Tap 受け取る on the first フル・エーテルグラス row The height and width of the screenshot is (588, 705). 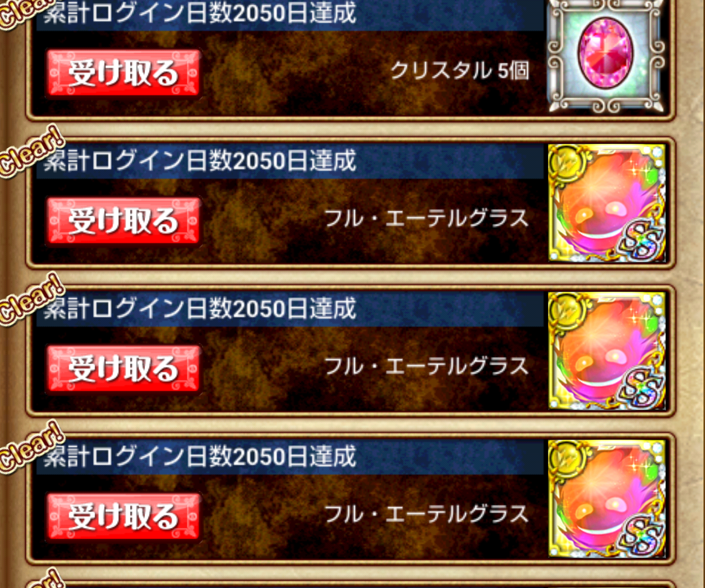123,221
